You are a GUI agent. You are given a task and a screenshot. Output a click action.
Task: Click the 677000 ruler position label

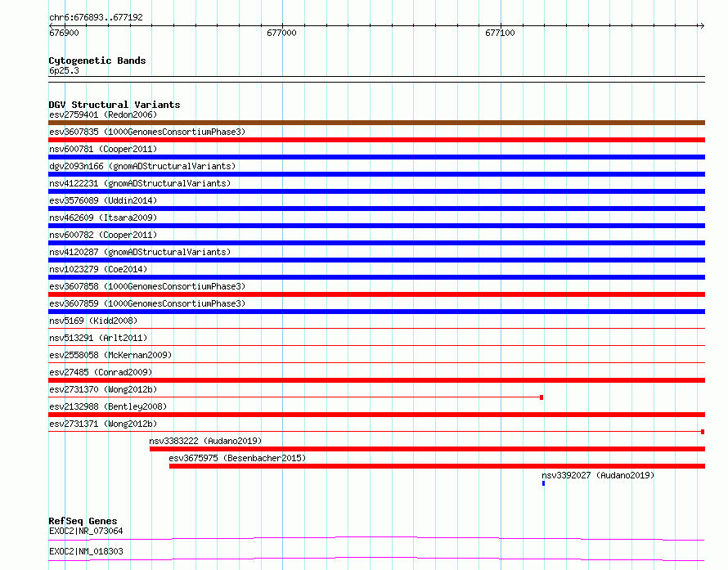(x=281, y=33)
